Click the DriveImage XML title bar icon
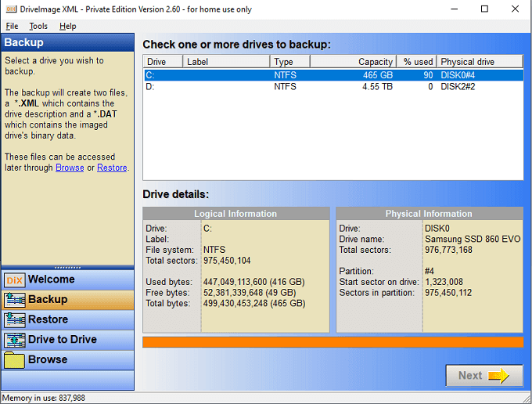The image size is (532, 404). coord(9,9)
